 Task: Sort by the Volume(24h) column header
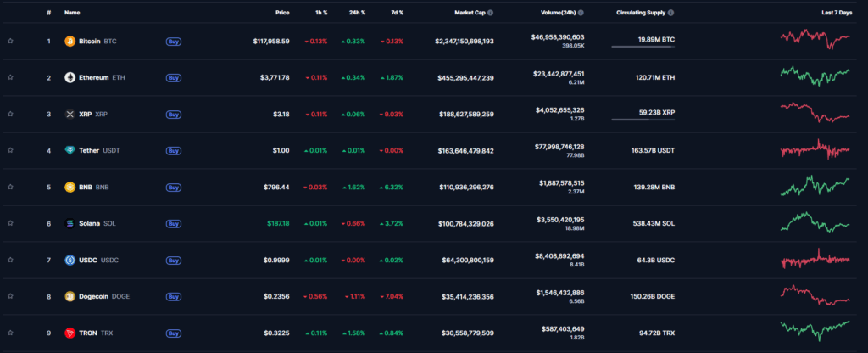[x=558, y=12]
